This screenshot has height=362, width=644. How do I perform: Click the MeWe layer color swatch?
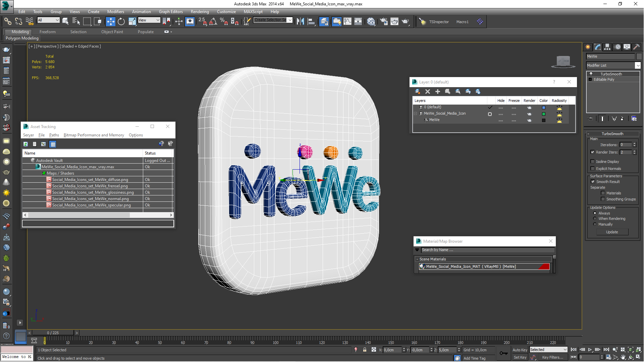(x=544, y=120)
